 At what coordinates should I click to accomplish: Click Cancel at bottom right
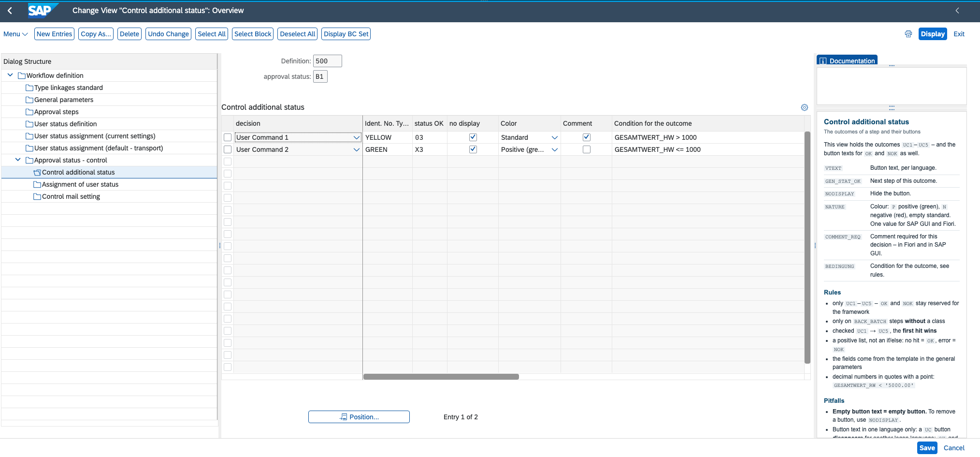click(954, 448)
